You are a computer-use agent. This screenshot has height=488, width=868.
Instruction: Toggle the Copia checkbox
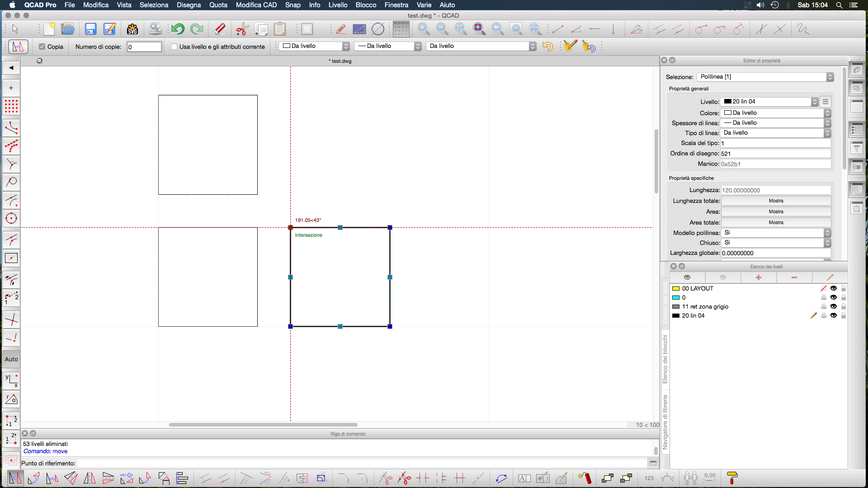pyautogui.click(x=42, y=47)
